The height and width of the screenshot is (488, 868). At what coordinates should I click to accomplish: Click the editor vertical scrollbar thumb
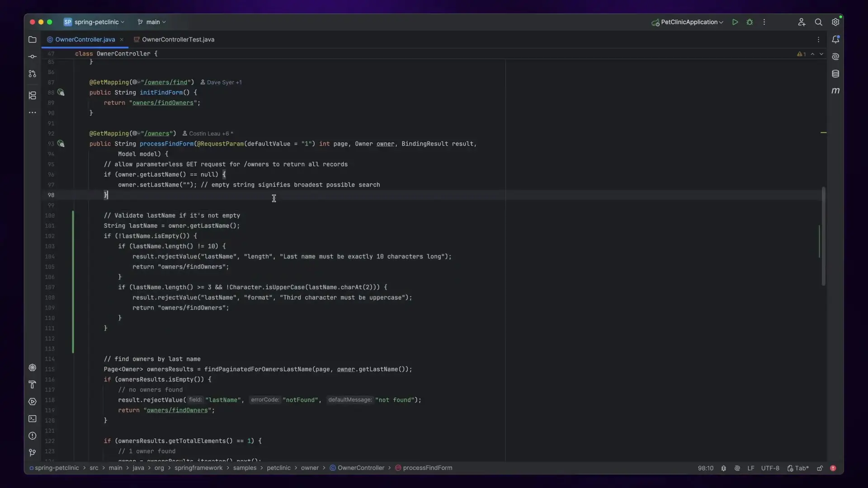(823, 236)
